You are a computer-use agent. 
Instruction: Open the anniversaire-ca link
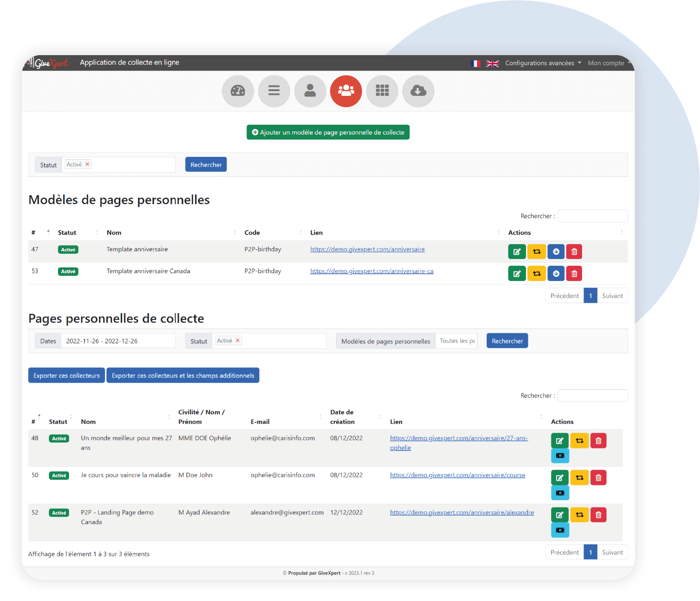tap(372, 271)
